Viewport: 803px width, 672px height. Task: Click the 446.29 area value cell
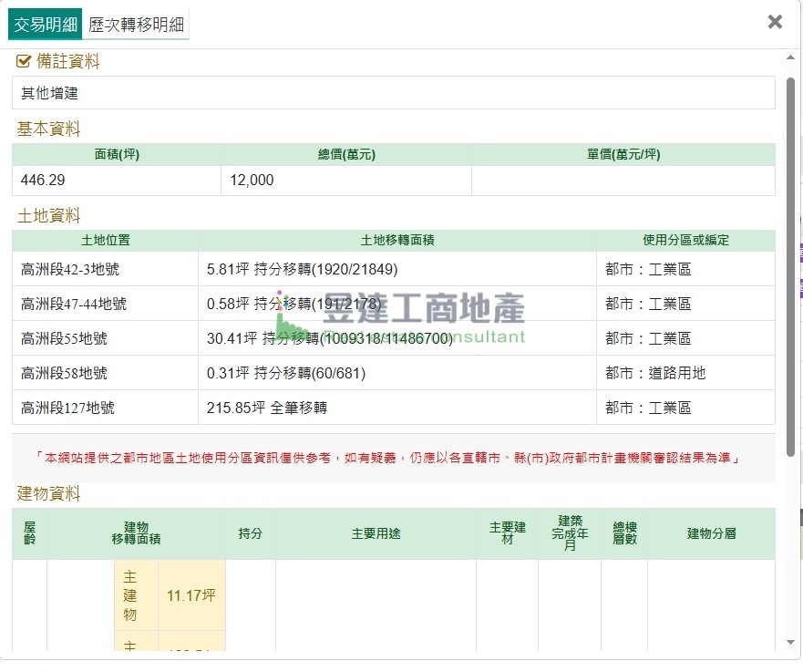(117, 181)
